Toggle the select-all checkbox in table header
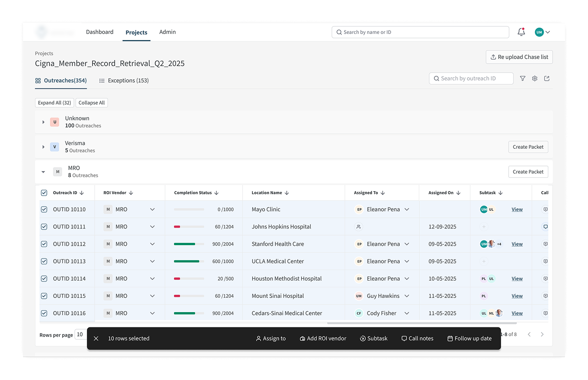 44,193
